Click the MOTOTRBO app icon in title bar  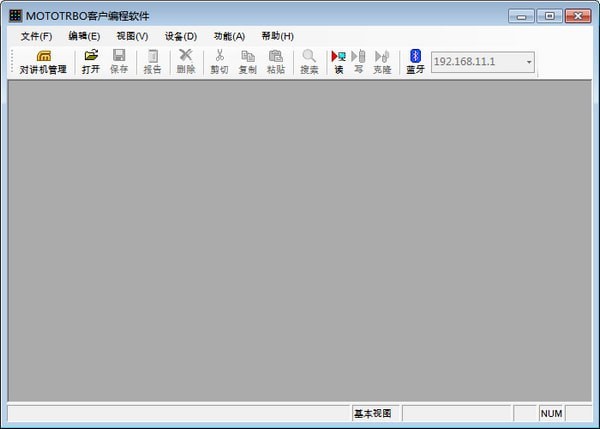tap(16, 16)
